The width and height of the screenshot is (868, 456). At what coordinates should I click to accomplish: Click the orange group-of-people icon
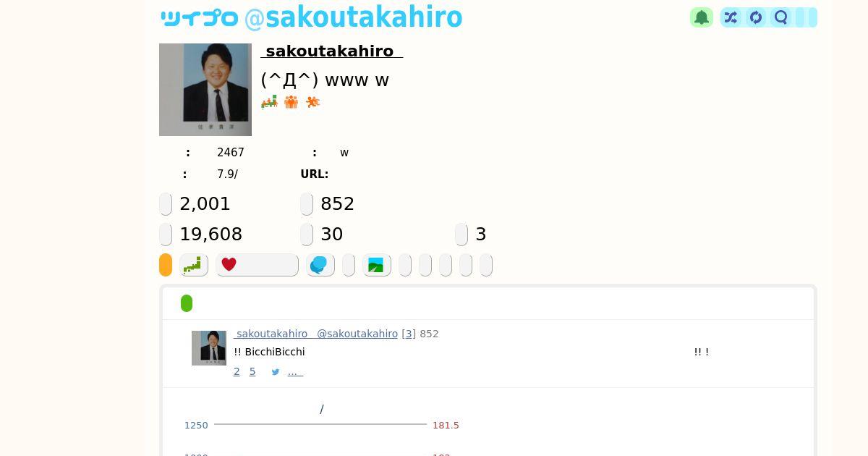tap(291, 102)
